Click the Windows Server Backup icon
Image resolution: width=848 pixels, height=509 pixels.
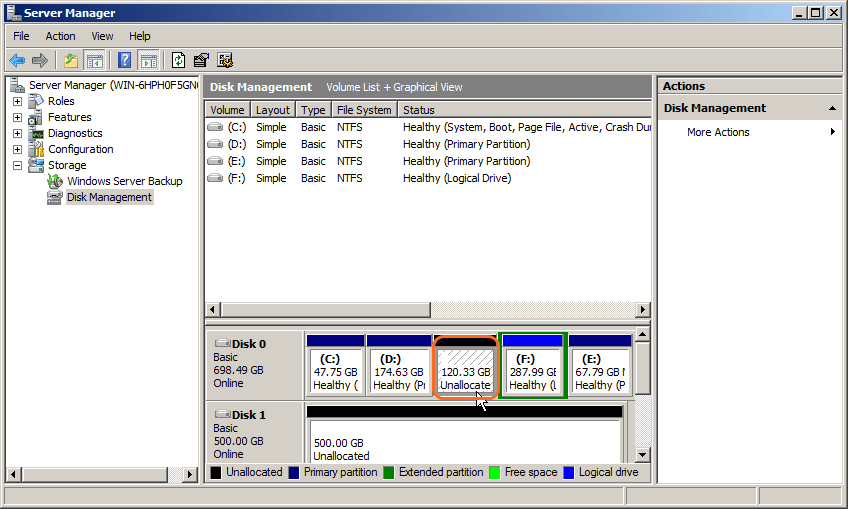55,181
